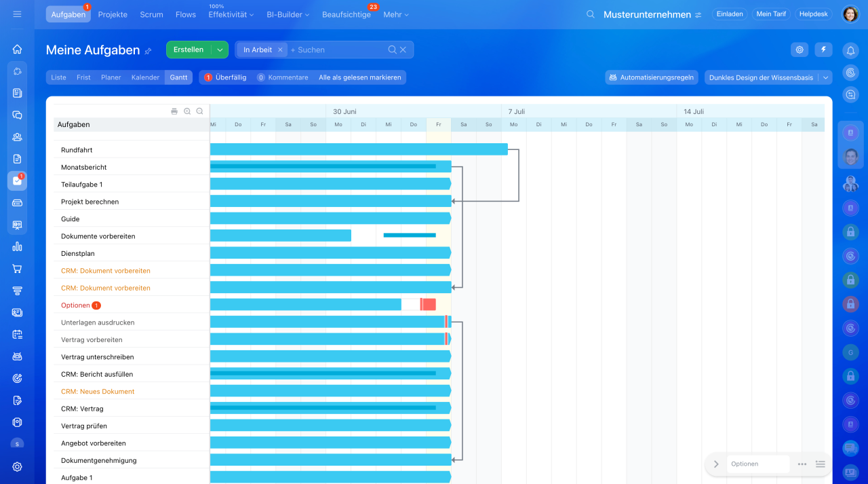
Task: Open the user profile avatar in header
Action: click(850, 14)
